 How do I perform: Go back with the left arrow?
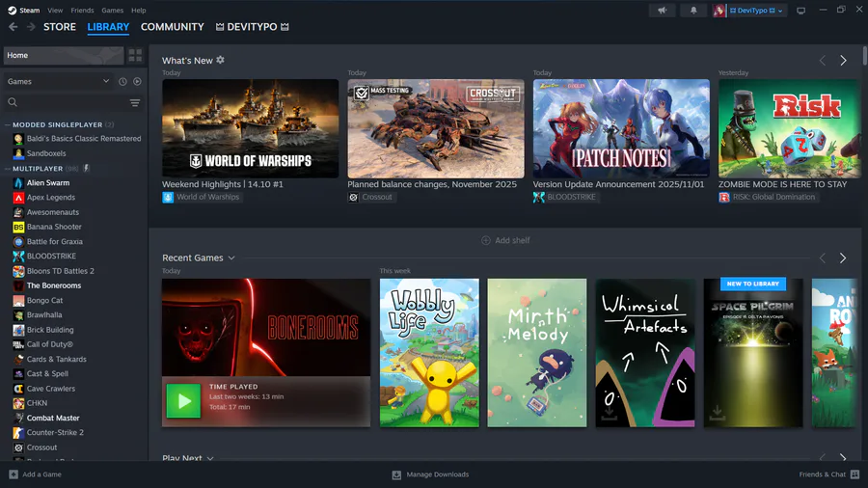(x=14, y=27)
